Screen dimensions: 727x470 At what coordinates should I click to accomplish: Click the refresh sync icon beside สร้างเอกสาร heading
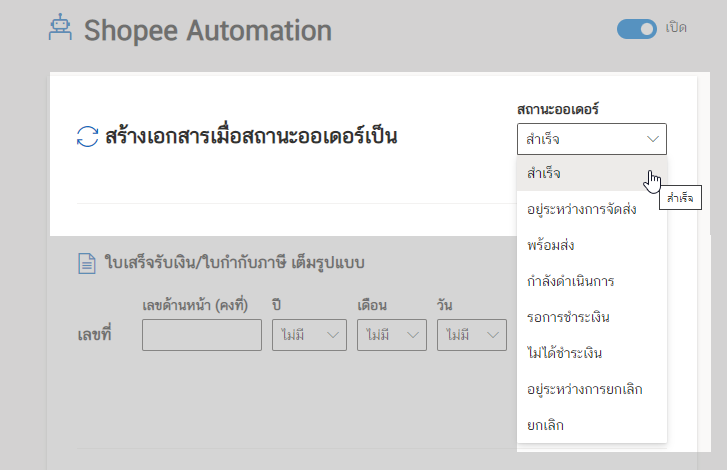(x=87, y=137)
